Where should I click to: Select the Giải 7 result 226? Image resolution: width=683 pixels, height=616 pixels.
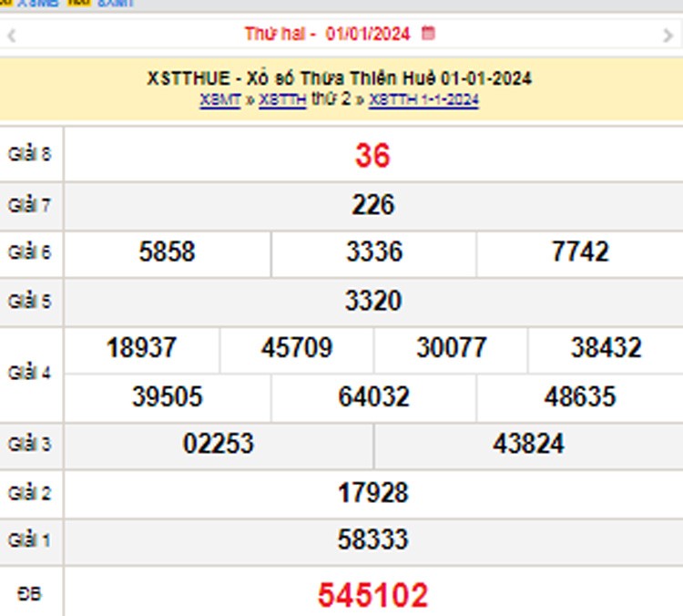[372, 205]
